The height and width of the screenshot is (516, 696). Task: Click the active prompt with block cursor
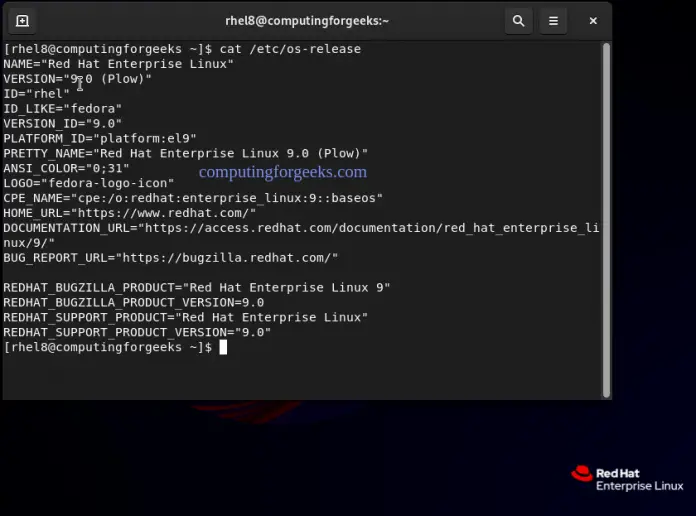pyautogui.click(x=115, y=347)
